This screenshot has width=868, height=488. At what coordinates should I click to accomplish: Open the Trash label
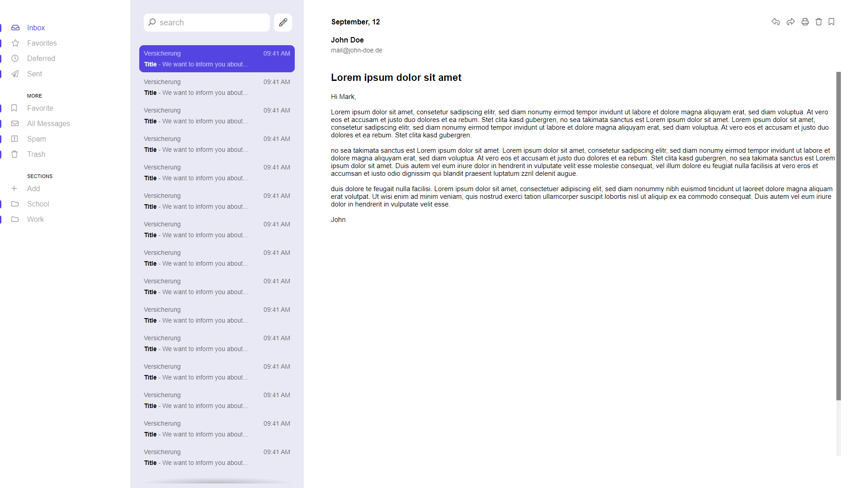(36, 154)
